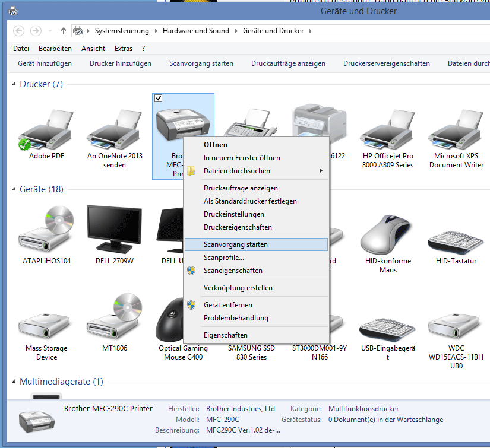490x448 pixels.
Task: Click the large multifunction printer ending in 6122
Action: pyautogui.click(x=320, y=120)
